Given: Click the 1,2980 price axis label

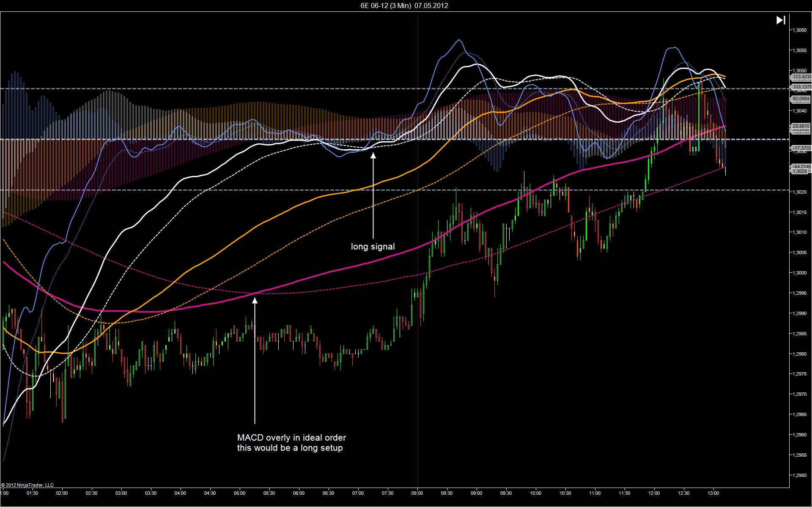Looking at the screenshot, I should pos(799,354).
